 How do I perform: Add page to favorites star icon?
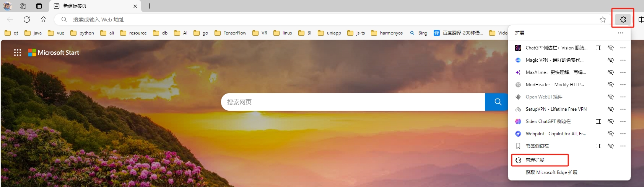(x=603, y=20)
